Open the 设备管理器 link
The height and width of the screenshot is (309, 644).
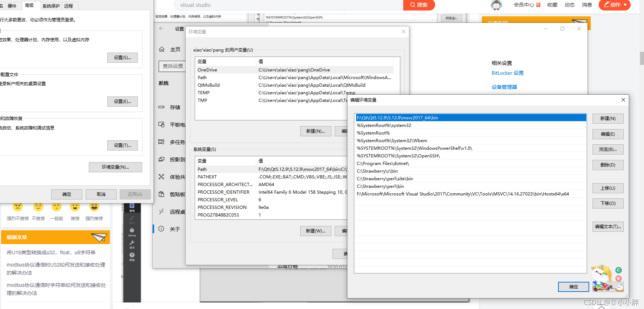pyautogui.click(x=504, y=87)
